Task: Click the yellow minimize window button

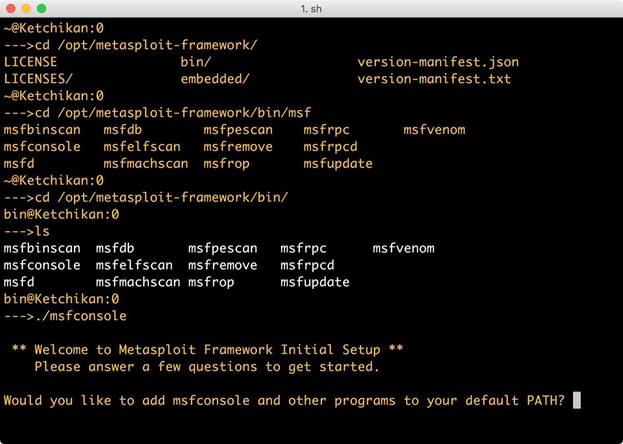Action: 26,8
